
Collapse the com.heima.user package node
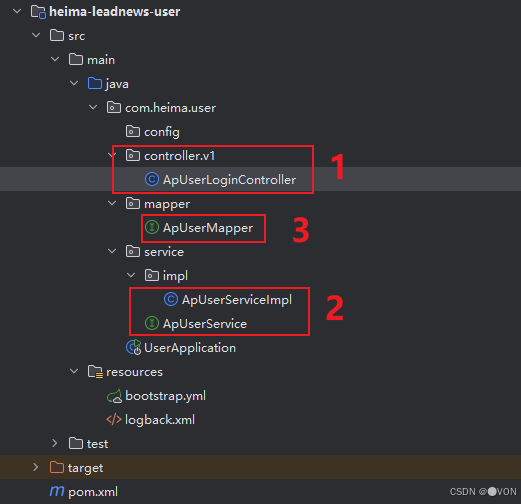[93, 108]
